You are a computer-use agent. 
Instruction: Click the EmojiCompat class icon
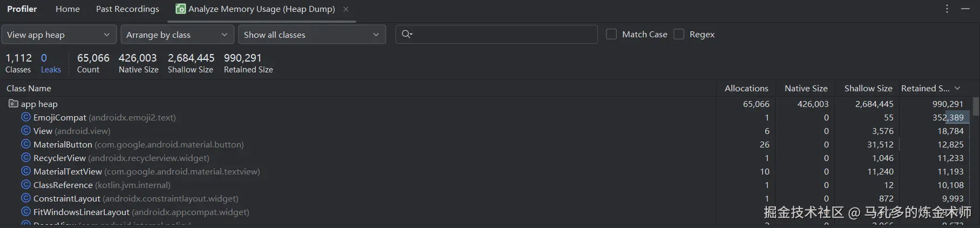(25, 117)
